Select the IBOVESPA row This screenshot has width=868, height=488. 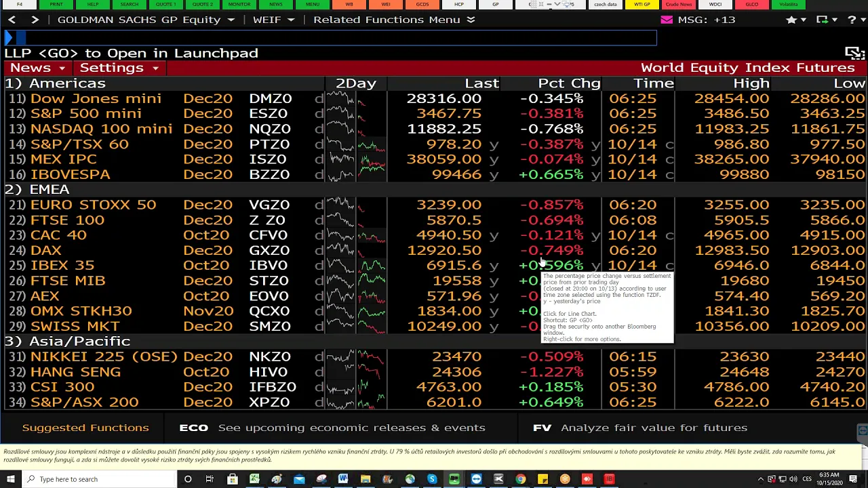(x=434, y=174)
